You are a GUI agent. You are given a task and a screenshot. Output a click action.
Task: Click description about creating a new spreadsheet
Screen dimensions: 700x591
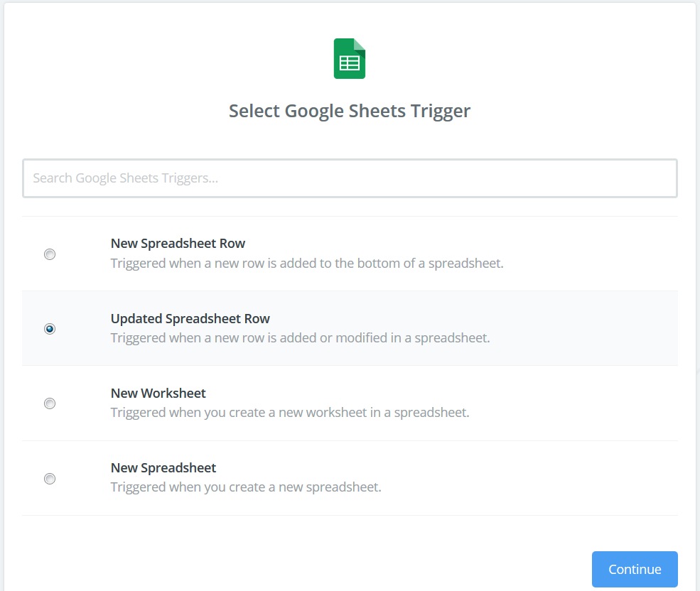[x=246, y=487]
